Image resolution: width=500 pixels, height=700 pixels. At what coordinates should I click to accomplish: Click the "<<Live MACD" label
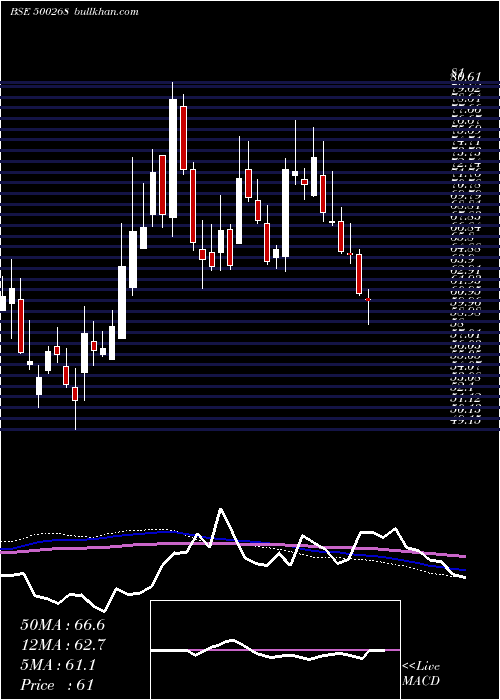click(421, 674)
